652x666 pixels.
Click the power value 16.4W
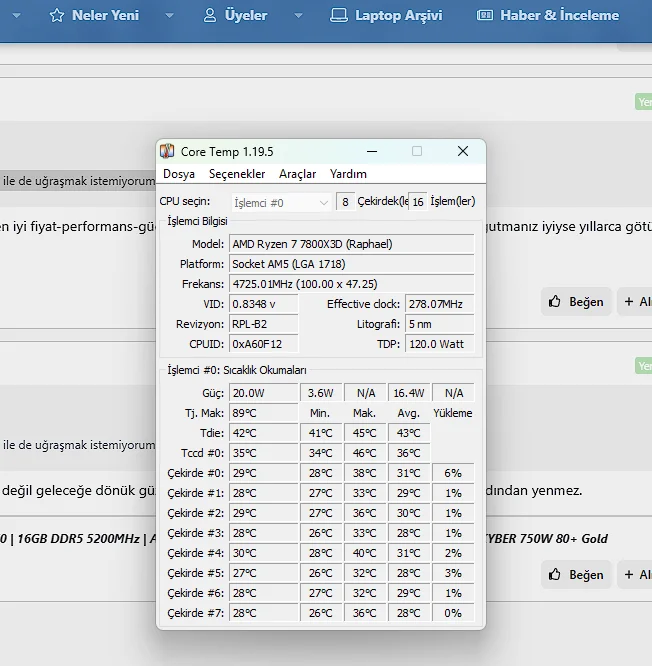(x=409, y=393)
